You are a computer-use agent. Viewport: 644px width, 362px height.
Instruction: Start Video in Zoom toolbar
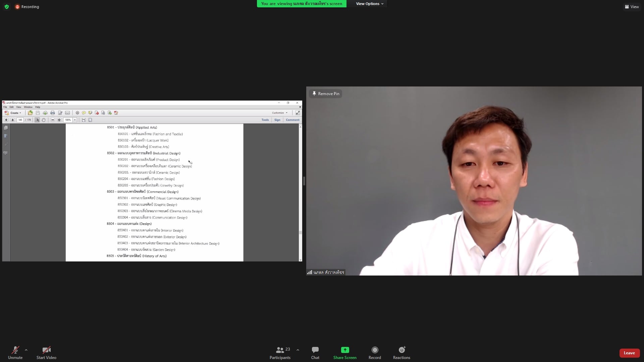pos(46,353)
